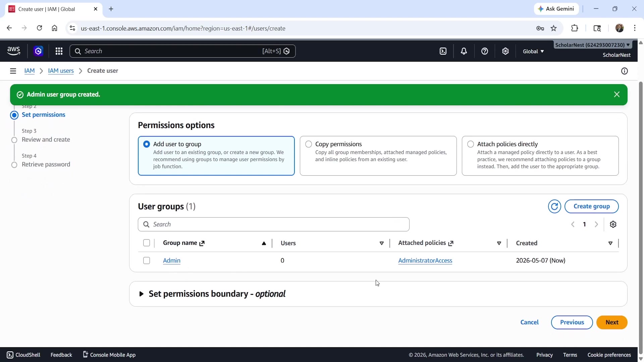Click the browser address bar URL
644x362 pixels.
183,28
